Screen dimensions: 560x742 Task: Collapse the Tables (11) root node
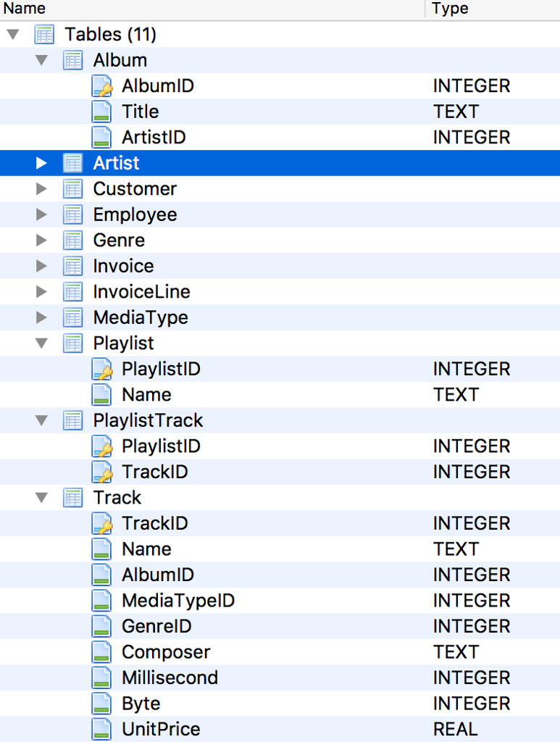click(13, 34)
